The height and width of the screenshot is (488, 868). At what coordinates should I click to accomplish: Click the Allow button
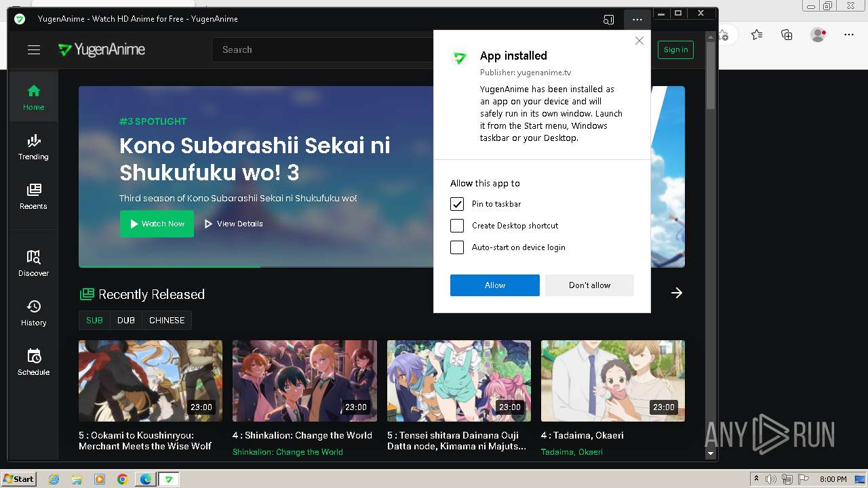(495, 285)
